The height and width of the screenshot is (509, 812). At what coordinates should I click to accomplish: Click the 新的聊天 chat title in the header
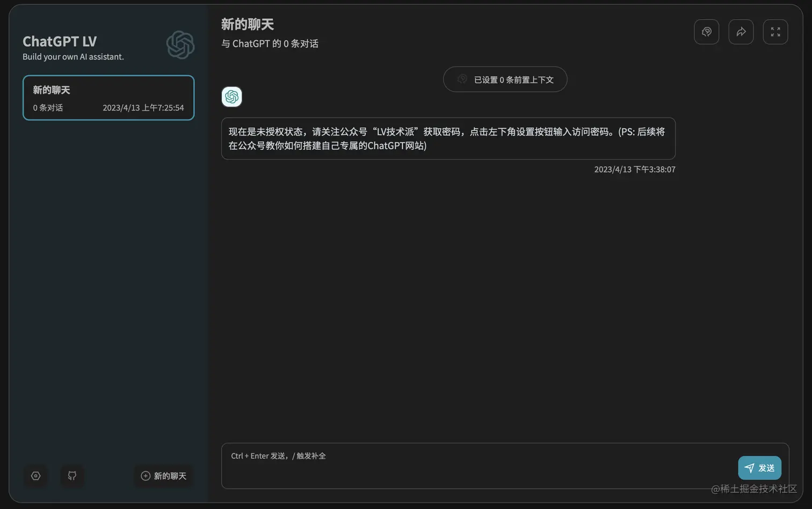click(x=248, y=24)
